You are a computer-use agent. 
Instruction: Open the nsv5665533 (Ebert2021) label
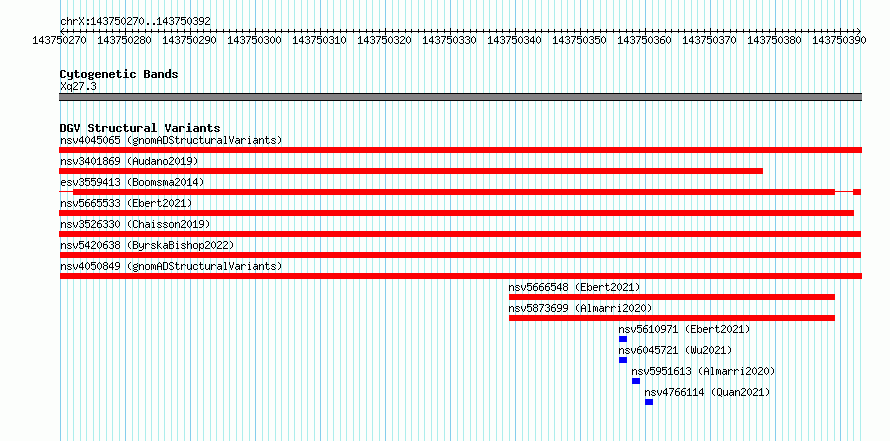coord(126,203)
